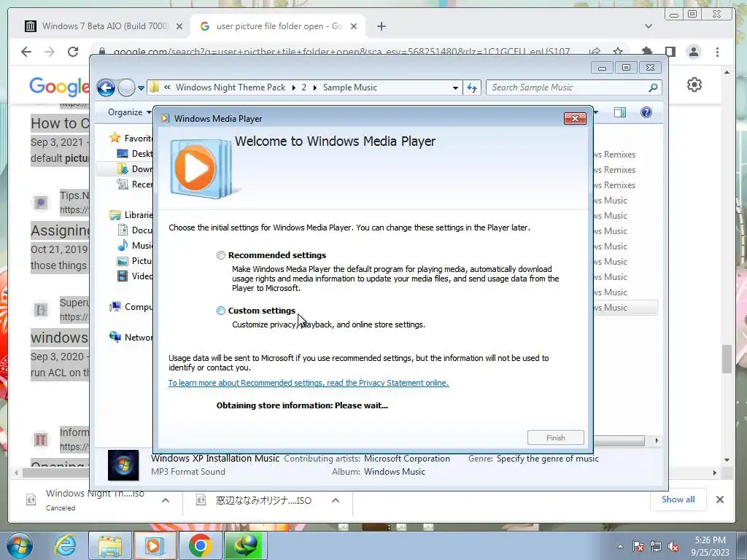The image size is (747, 560).
Task: Select Videos library in navigation pane
Action: (x=135, y=276)
